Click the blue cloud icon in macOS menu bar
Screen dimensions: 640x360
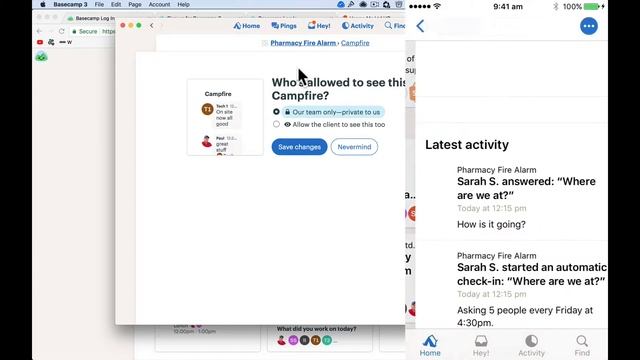coord(340,4)
